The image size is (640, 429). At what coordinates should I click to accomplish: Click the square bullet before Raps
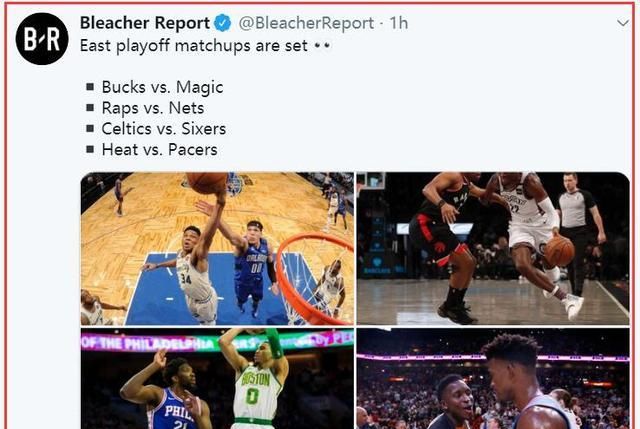[x=90, y=108]
